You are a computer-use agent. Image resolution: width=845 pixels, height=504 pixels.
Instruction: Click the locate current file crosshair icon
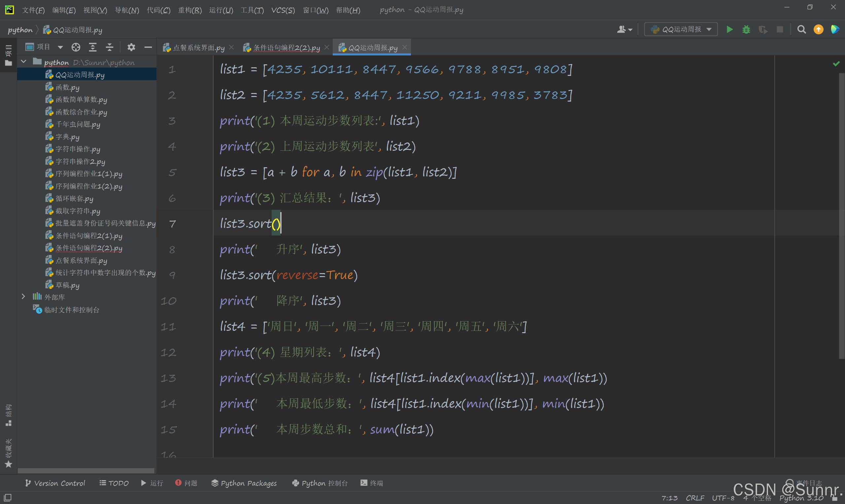pos(76,47)
